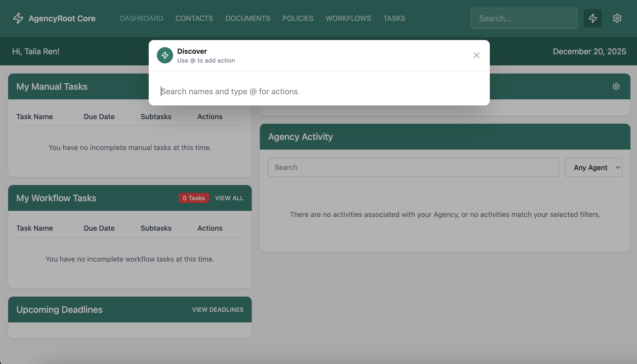
Task: Click View All workflow tasks
Action: pyautogui.click(x=229, y=198)
